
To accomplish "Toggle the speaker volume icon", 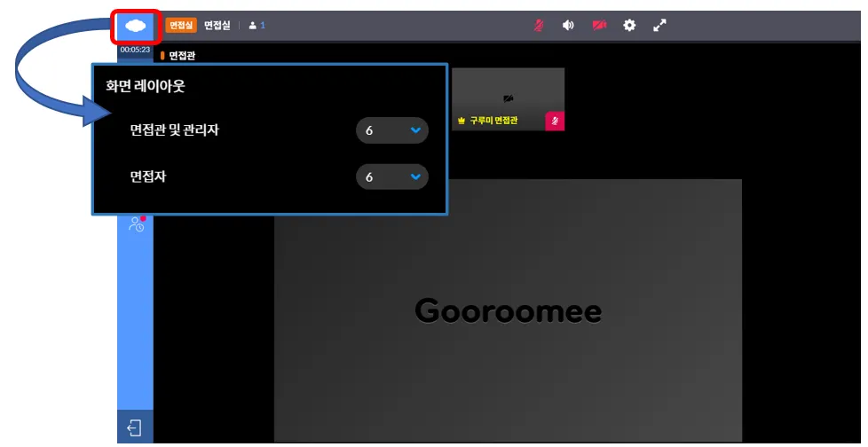I will 568,26.
